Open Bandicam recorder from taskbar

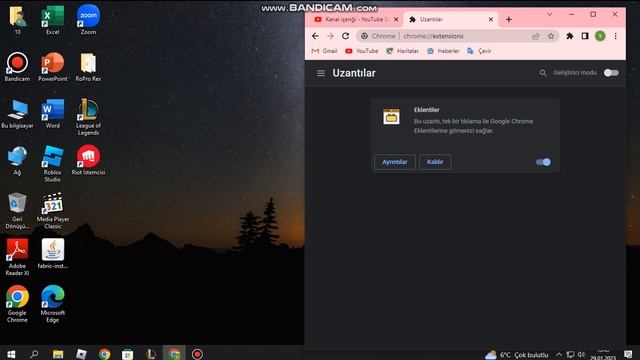197,354
